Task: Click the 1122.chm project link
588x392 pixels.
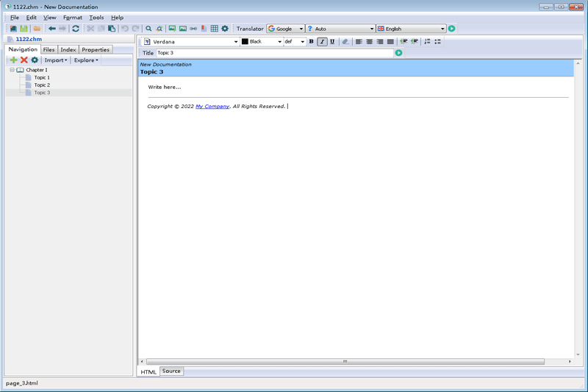Action: [29, 39]
